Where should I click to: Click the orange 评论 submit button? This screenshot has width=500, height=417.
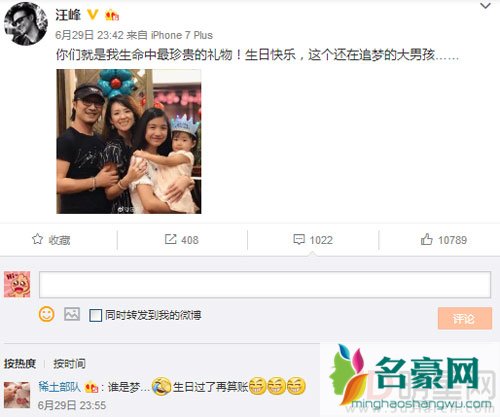coord(465,319)
